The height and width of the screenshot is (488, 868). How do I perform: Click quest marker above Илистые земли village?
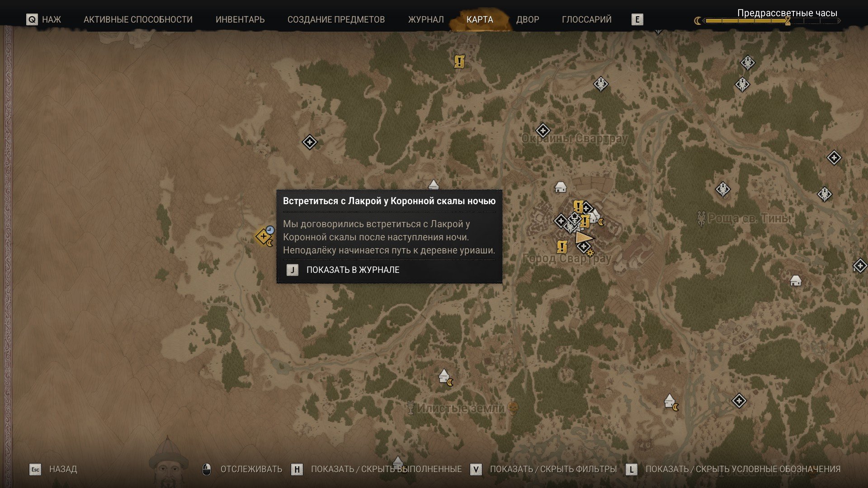pyautogui.click(x=445, y=376)
